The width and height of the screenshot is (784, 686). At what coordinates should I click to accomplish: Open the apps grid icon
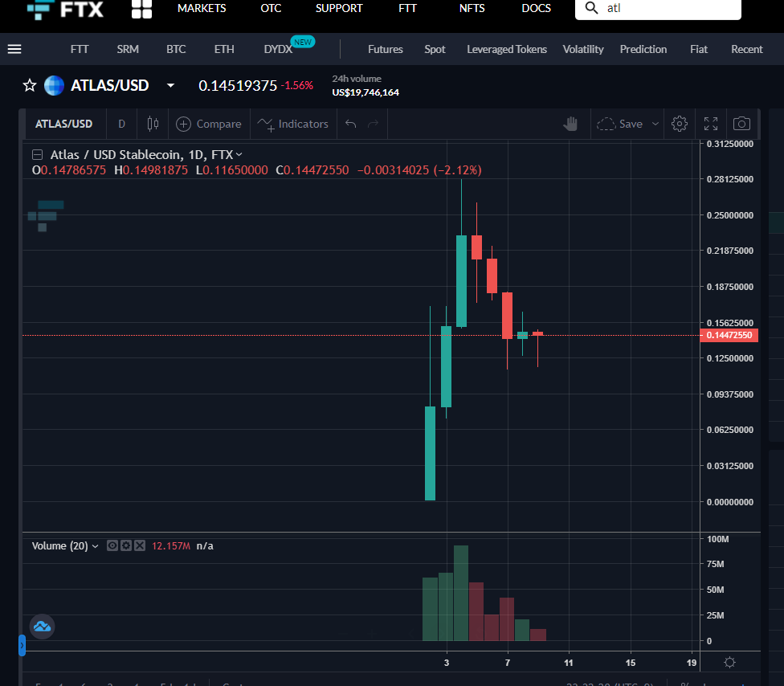(141, 9)
